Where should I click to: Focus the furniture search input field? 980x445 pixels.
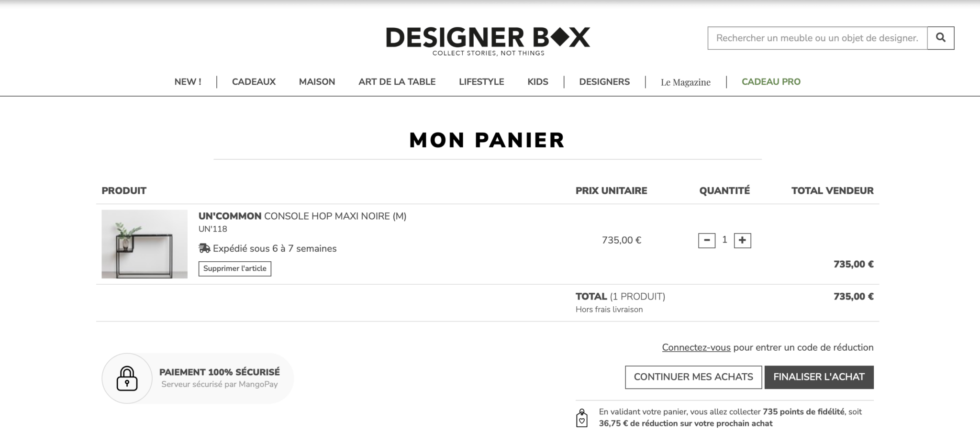coord(817,38)
